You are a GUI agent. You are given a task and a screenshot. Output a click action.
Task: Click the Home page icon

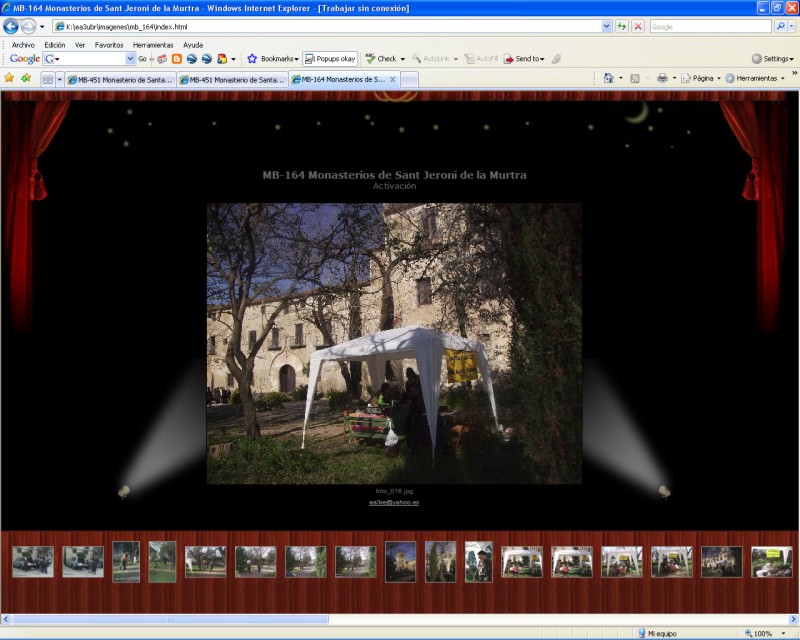coord(608,78)
